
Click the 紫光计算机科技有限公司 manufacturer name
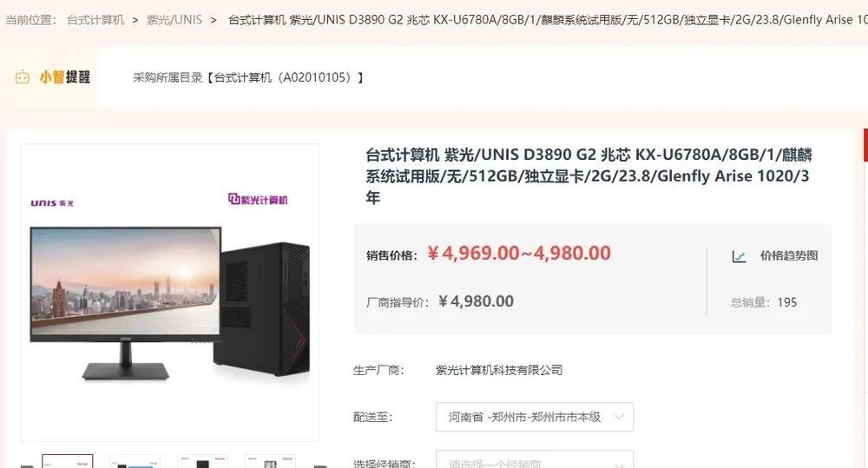coord(499,370)
